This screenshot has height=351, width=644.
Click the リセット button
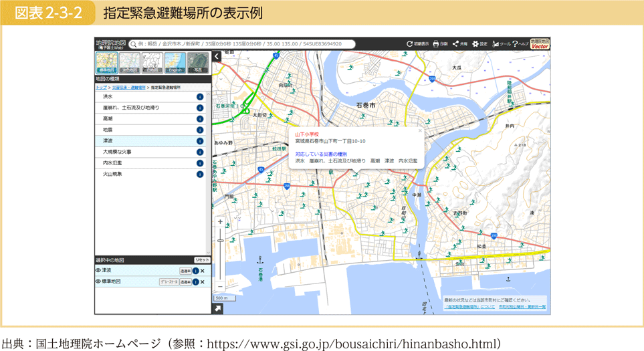[x=202, y=260]
